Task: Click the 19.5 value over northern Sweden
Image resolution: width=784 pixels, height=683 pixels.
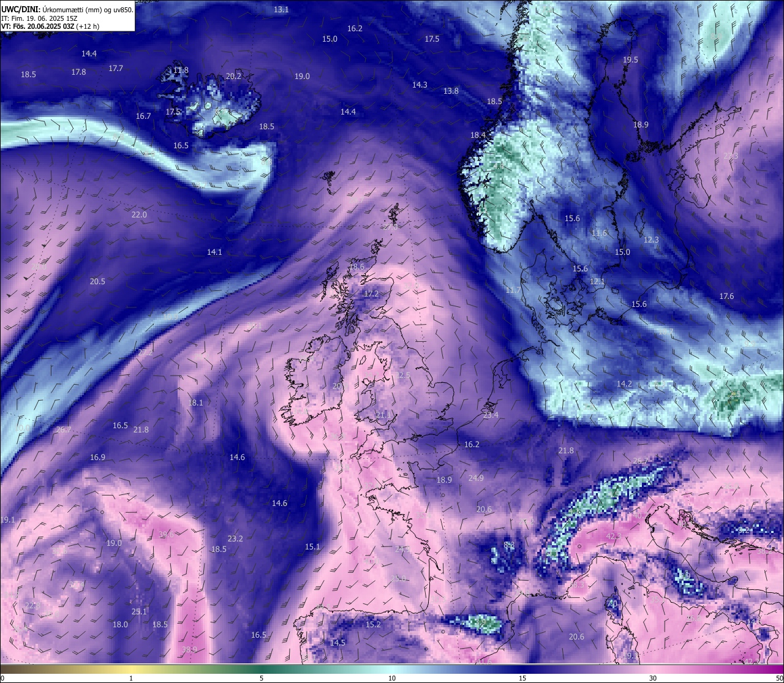Action: [630, 60]
